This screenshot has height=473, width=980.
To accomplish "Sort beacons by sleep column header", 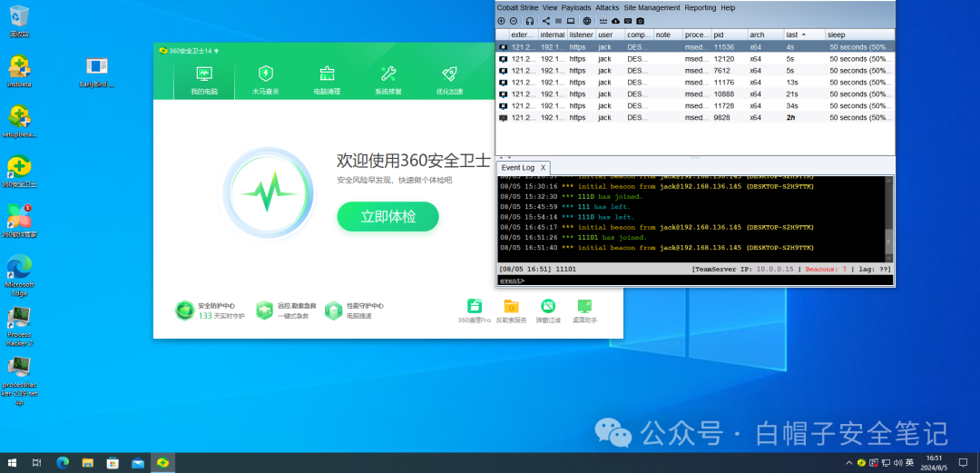I will (x=859, y=35).
